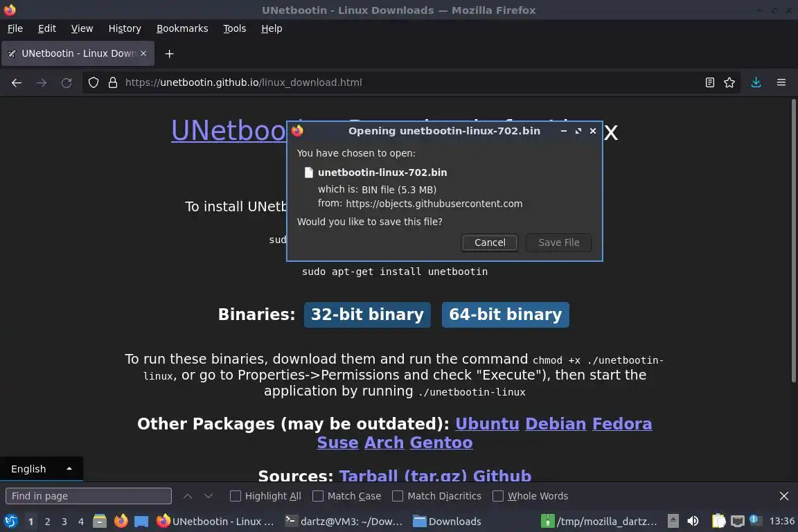Open the Help menu
This screenshot has width=798, height=532.
[272, 28]
